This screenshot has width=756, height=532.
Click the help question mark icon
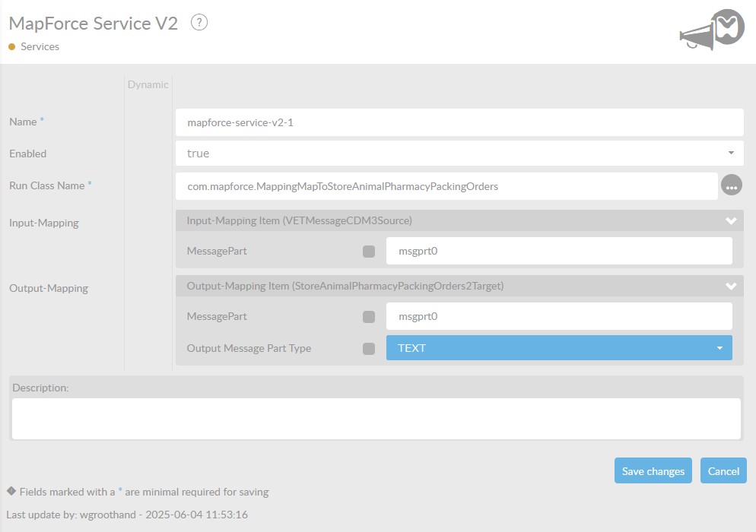point(199,23)
